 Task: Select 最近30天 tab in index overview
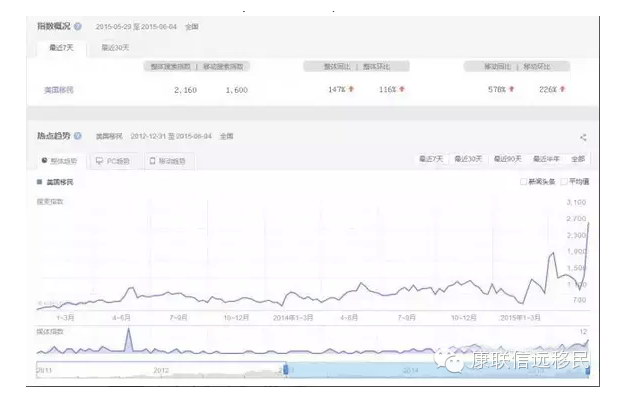[115, 48]
